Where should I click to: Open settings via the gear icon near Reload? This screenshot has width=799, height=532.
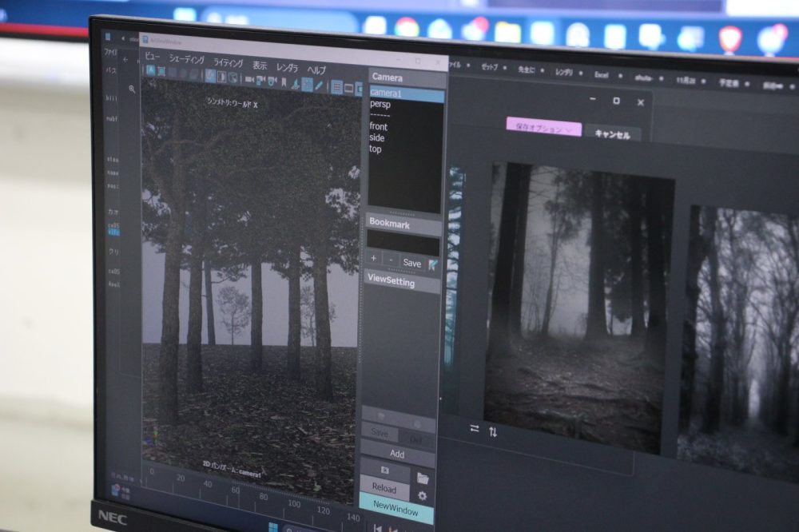click(x=423, y=496)
